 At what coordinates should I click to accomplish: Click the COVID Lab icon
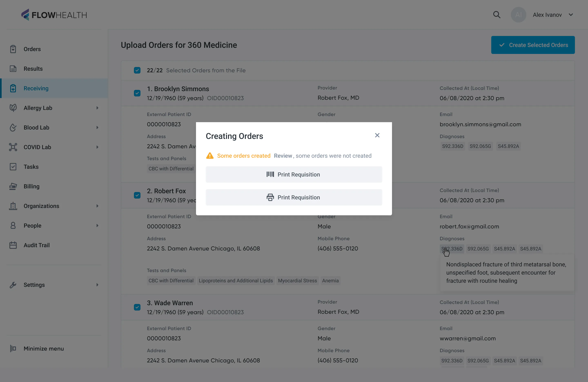tap(13, 147)
